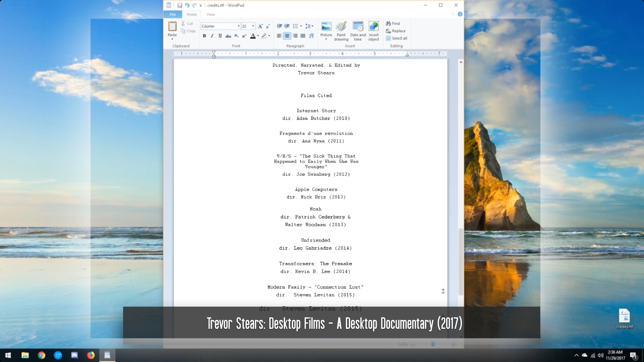Screen dimensions: 644x362
Task: Open the font size 22 dropdown
Action: pyautogui.click(x=253, y=26)
